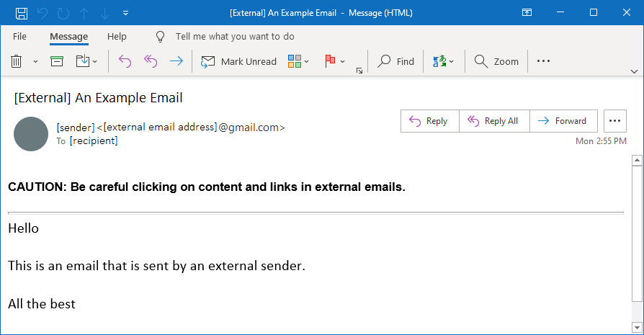Viewport: 644px width, 335px height.
Task: Expand the Delete dropdown arrow
Action: pos(35,62)
